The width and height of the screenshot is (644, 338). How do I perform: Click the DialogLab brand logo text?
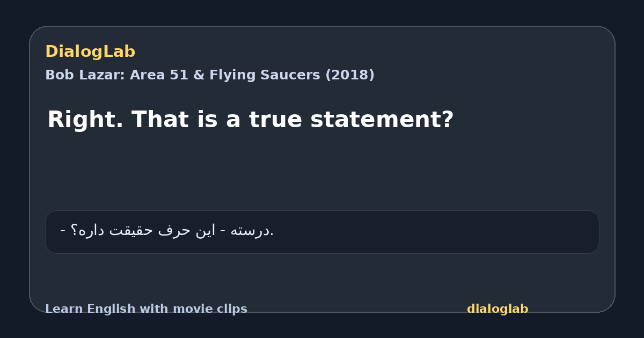click(90, 52)
